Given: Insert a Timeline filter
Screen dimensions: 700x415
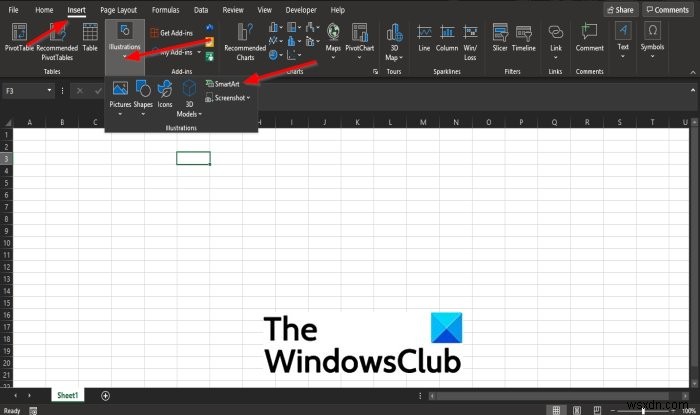Looking at the screenshot, I should 524,37.
